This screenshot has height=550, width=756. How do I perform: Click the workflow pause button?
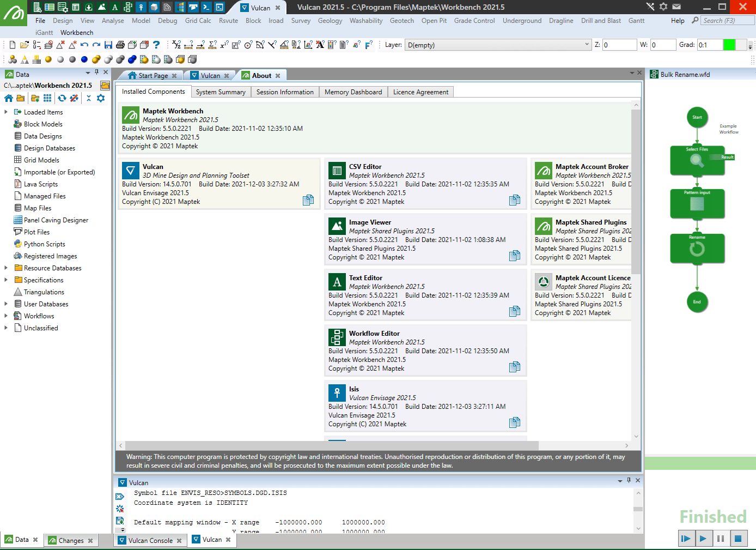coord(721,539)
